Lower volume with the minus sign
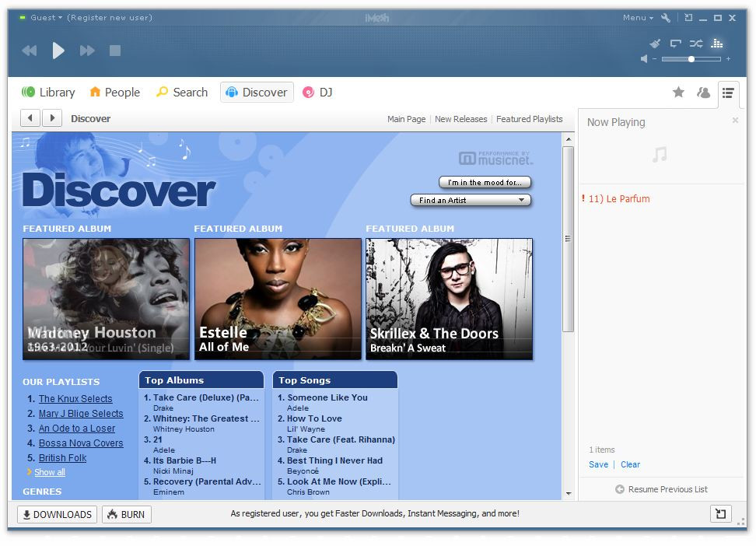 [x=654, y=59]
